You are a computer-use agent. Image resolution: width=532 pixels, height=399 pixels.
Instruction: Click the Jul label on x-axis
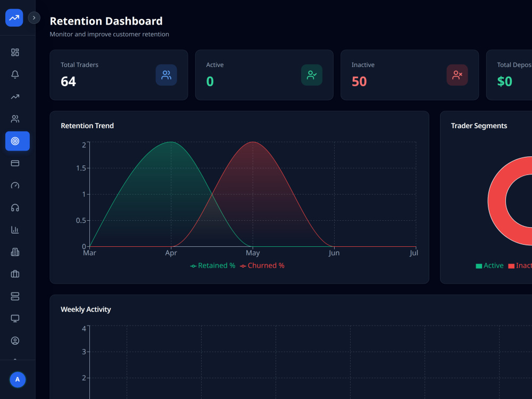pos(413,253)
